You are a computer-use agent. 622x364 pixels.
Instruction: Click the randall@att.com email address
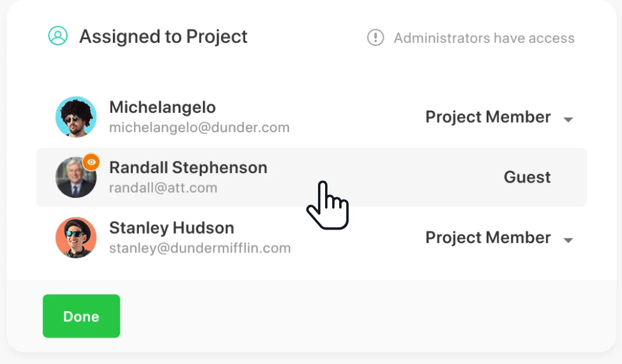tap(163, 188)
